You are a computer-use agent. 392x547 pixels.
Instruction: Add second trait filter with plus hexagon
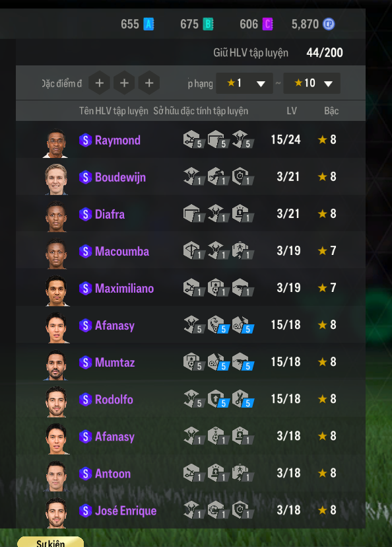[124, 83]
